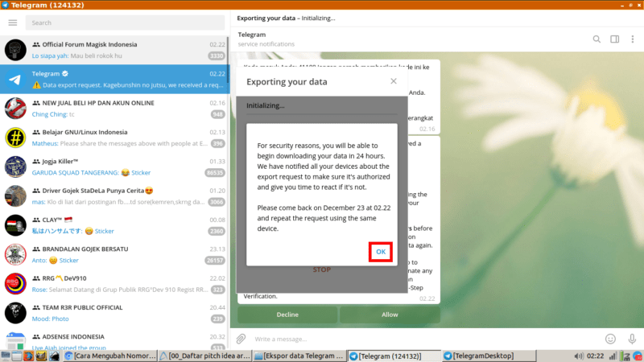644x362 pixels.
Task: Click the RRG DeV910 avatar
Action: click(15, 284)
